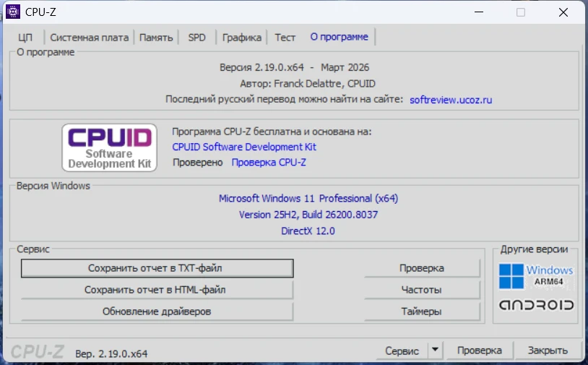This screenshot has width=588, height=365.
Task: Open the Windows ARM64 version icon
Action: (x=536, y=275)
